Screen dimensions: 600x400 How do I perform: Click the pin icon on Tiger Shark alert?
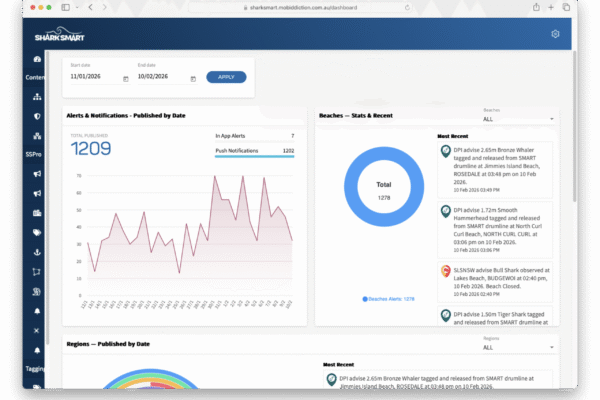[x=445, y=315]
